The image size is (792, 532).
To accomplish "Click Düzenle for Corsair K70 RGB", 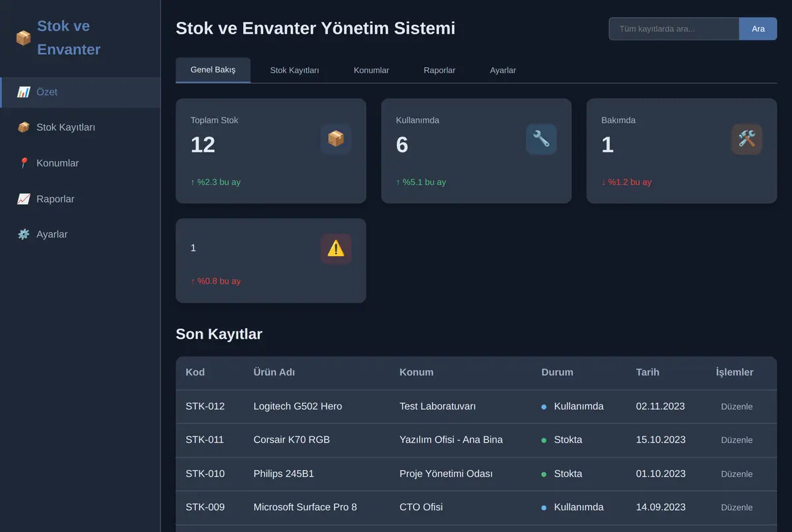I will click(737, 440).
